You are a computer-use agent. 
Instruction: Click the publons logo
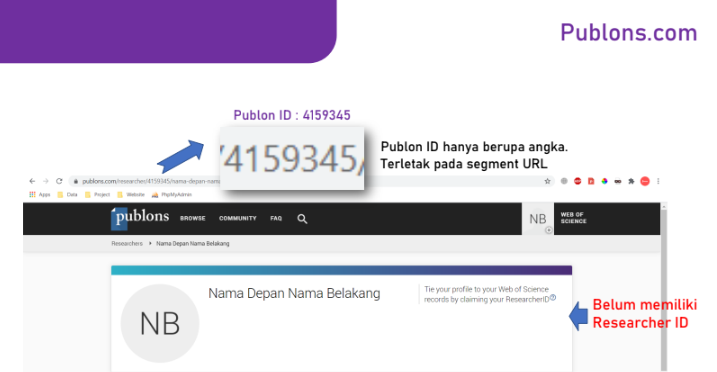click(x=140, y=218)
